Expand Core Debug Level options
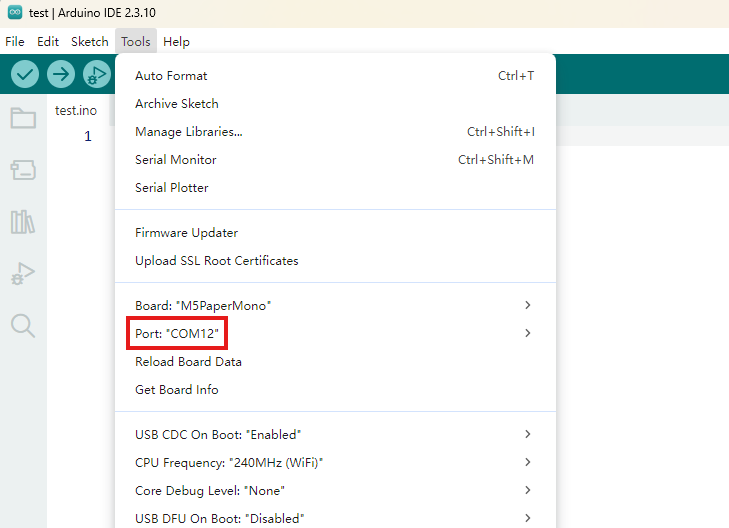Screen dimensions: 729x528 coord(335,490)
